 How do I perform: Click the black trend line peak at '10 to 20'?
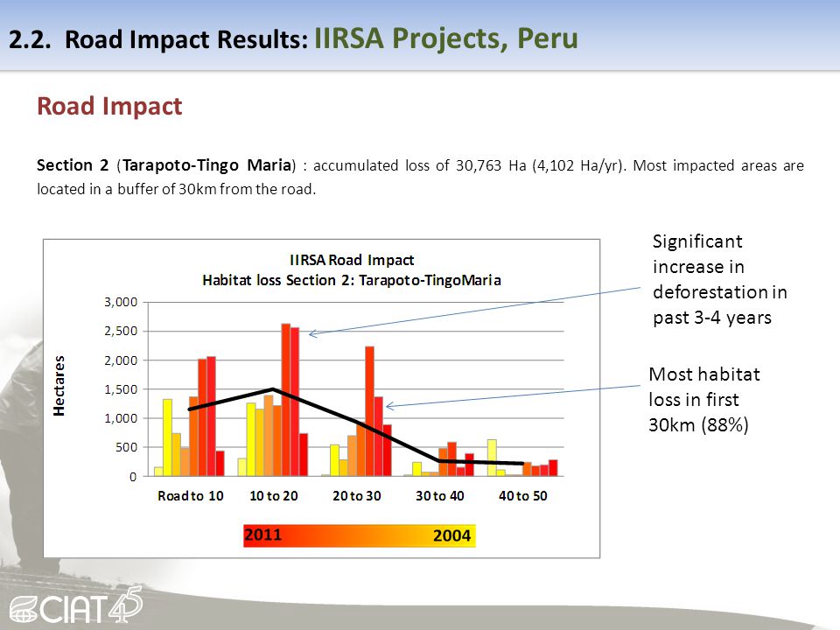pyautogui.click(x=273, y=388)
